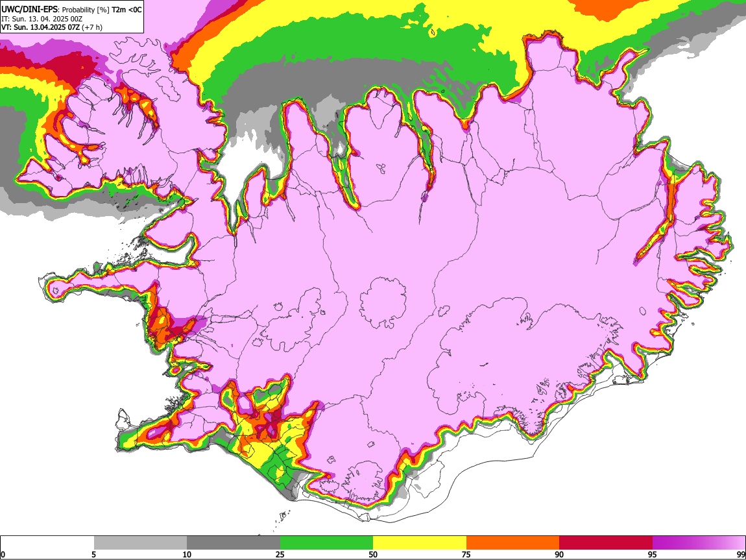746x560 pixels.
Task: Click the legend value label '95'
Action: click(x=653, y=554)
